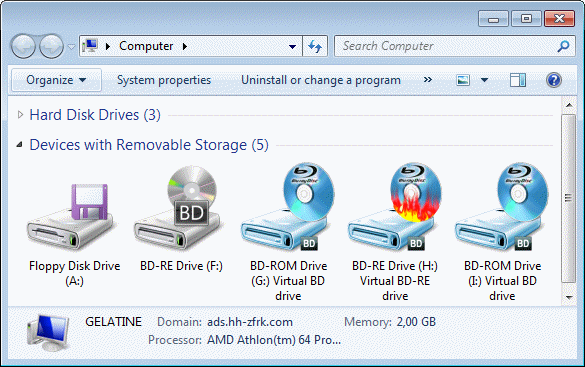Close the Computer window
The image size is (585, 367).
tap(559, 19)
